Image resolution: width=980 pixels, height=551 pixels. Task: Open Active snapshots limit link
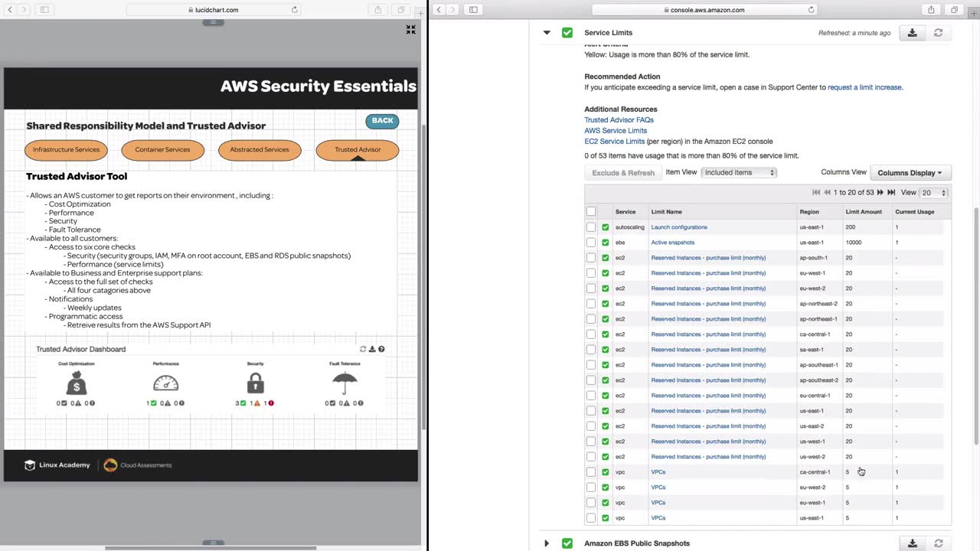[673, 243]
